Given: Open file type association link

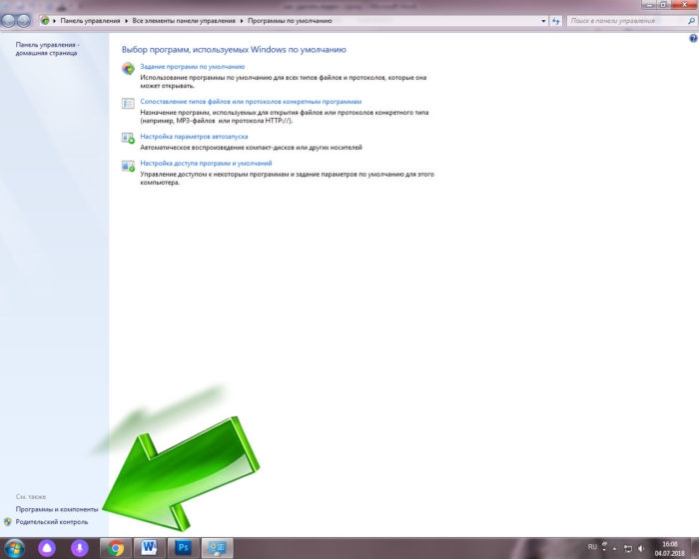Looking at the screenshot, I should [x=251, y=102].
